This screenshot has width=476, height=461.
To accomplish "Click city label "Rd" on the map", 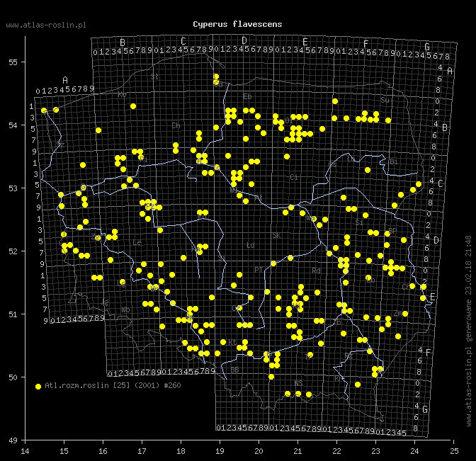I will [317, 271].
